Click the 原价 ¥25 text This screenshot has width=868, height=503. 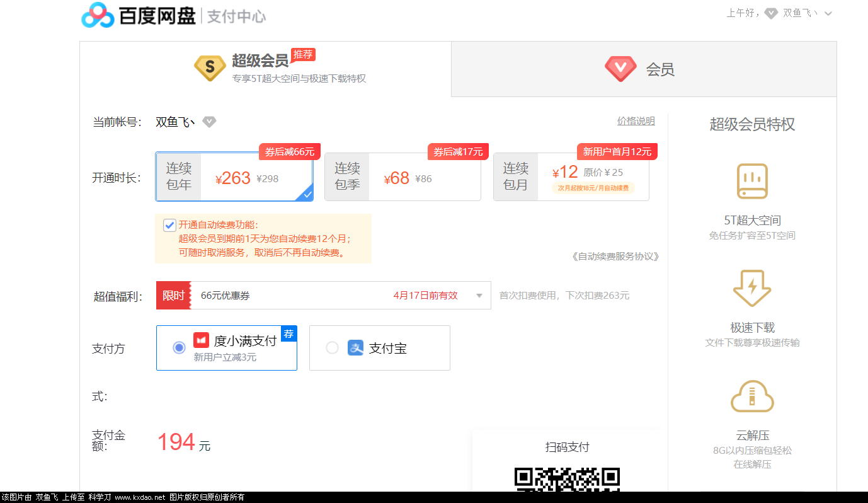[603, 172]
